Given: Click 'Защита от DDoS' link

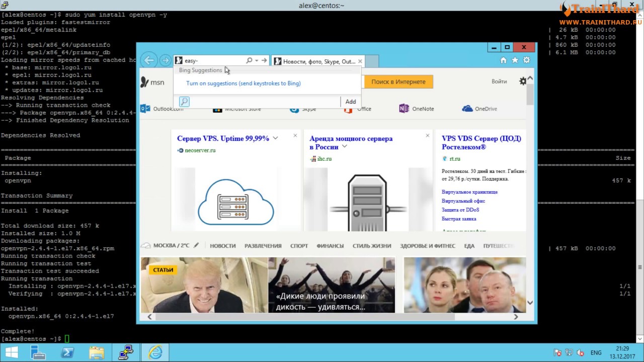Looking at the screenshot, I should [460, 210].
